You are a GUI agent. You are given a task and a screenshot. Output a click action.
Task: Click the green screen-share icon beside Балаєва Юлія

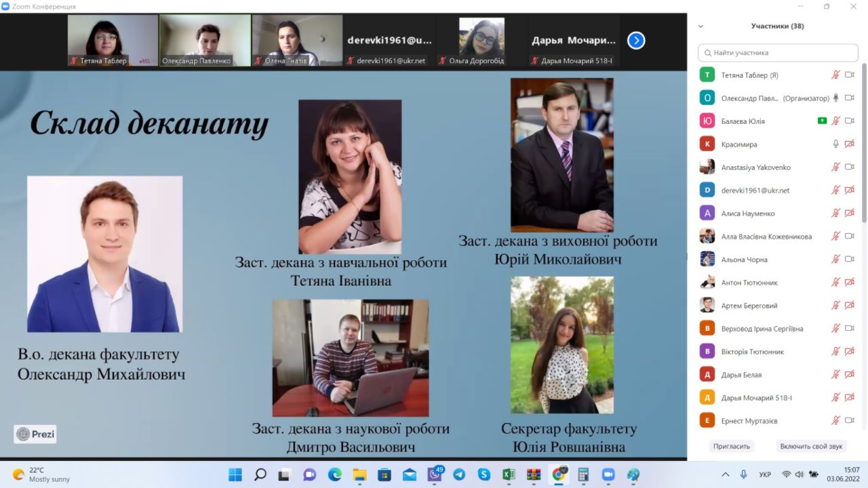coord(822,121)
